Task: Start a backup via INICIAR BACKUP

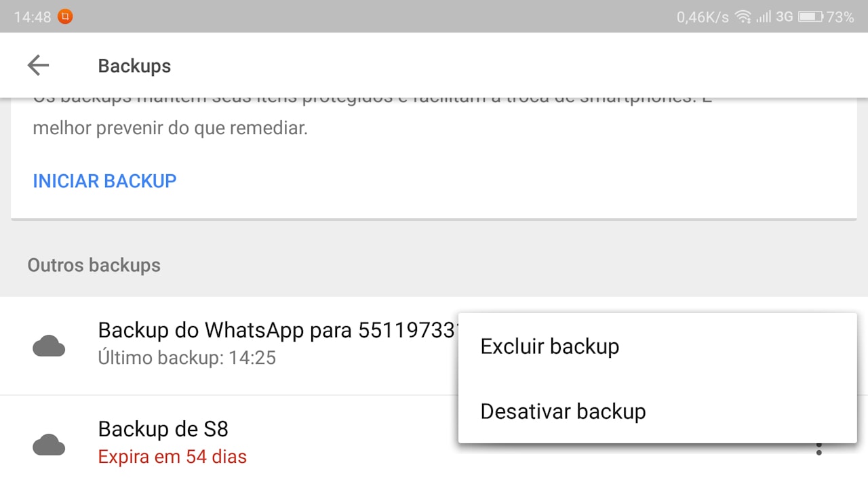Action: (x=104, y=181)
